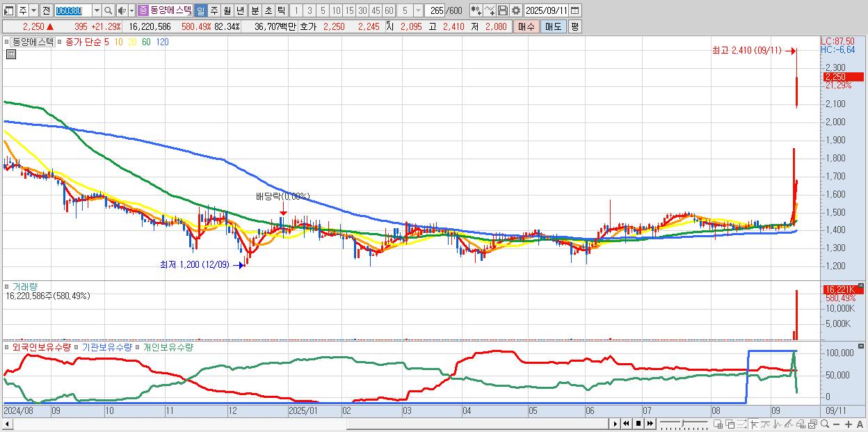Select interval 60 tab
The width and height of the screenshot is (868, 432).
click(x=389, y=10)
